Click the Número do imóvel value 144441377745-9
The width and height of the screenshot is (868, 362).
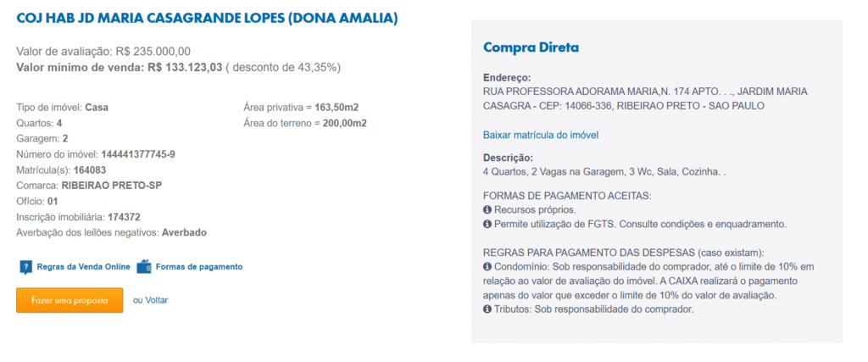click(x=138, y=154)
